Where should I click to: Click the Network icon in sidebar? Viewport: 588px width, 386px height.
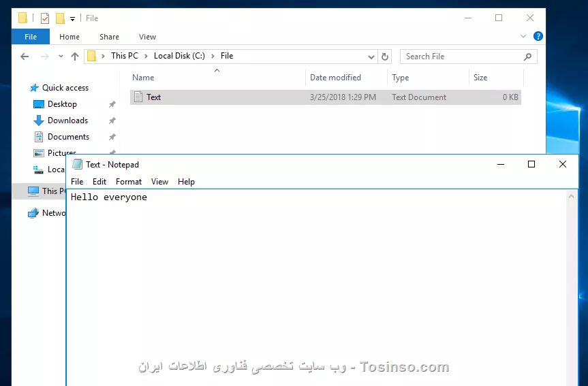click(33, 213)
